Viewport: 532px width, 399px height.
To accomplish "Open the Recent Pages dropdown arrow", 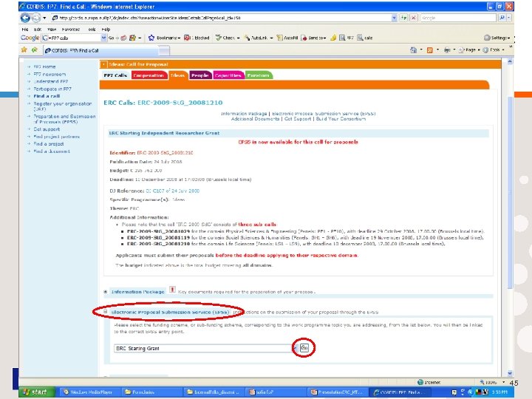I will click(44, 18).
